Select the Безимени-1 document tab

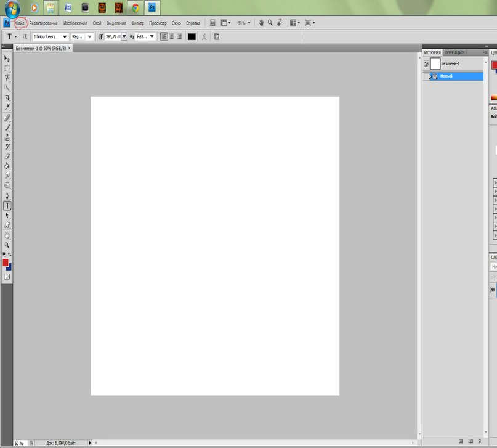(x=41, y=49)
